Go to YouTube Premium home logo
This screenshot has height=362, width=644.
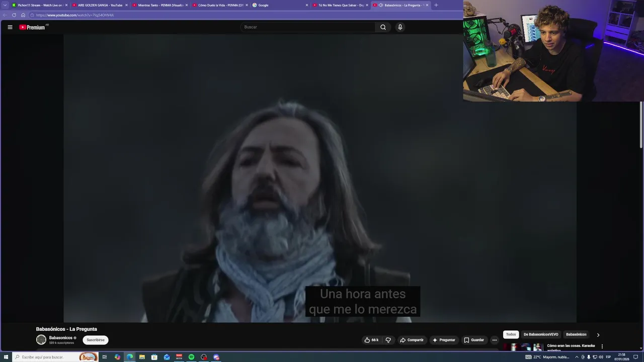pos(33,27)
